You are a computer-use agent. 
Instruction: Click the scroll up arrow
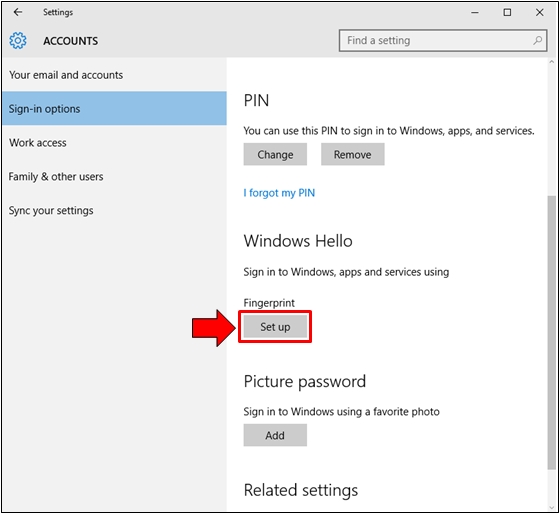(x=552, y=62)
